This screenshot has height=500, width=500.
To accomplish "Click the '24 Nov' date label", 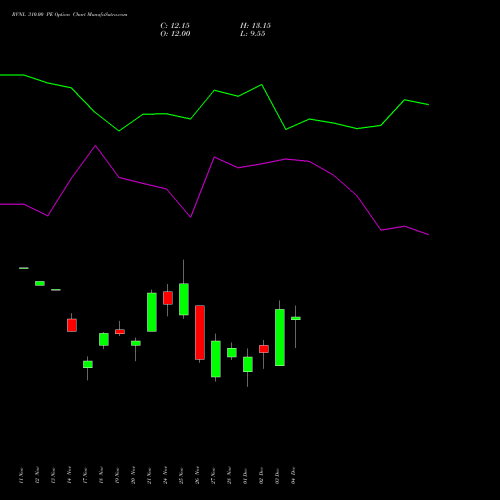I will pos(165,475).
